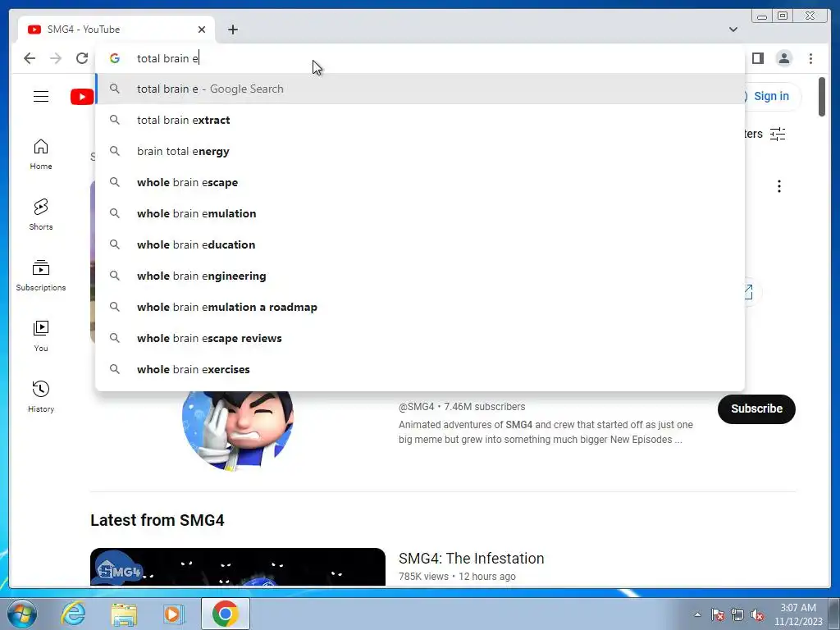Choose 'whole brain emulation a roadmap' suggestion
This screenshot has height=630, width=840.
[x=420, y=307]
